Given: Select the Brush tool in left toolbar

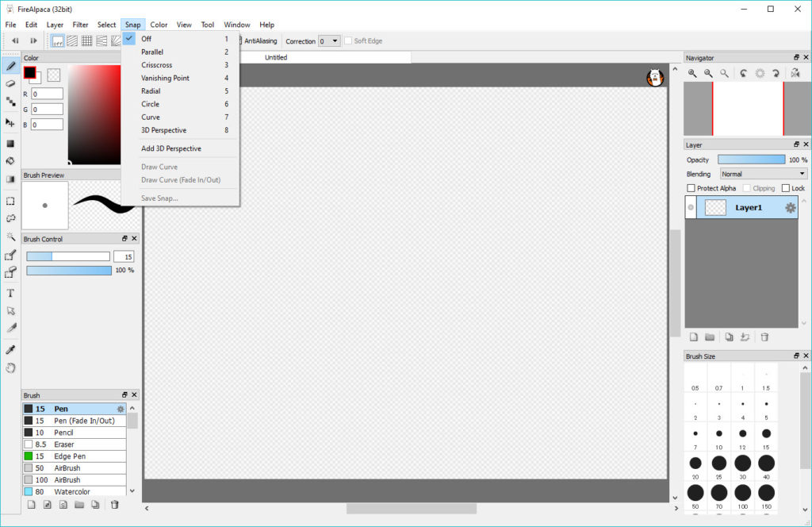Looking at the screenshot, I should click(x=10, y=66).
